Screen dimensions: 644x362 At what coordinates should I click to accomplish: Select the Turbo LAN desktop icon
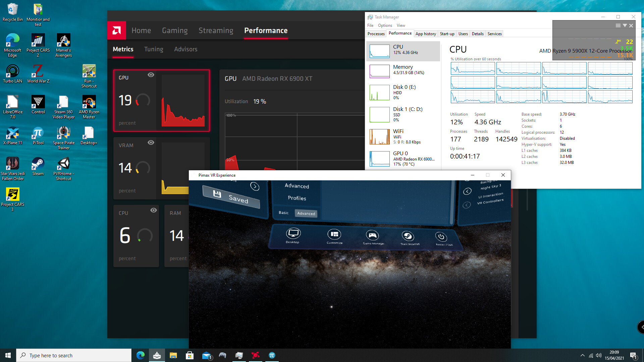coord(12,74)
